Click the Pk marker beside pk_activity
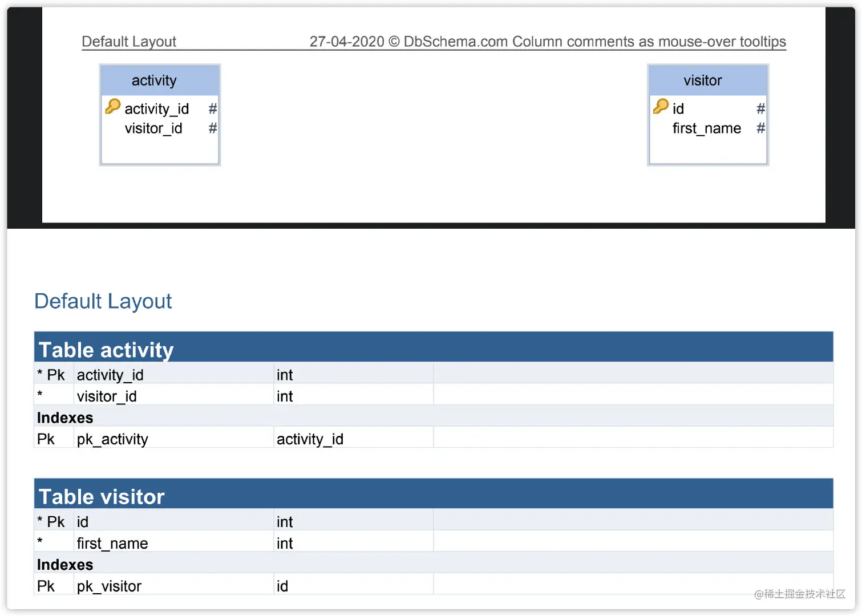 46,439
